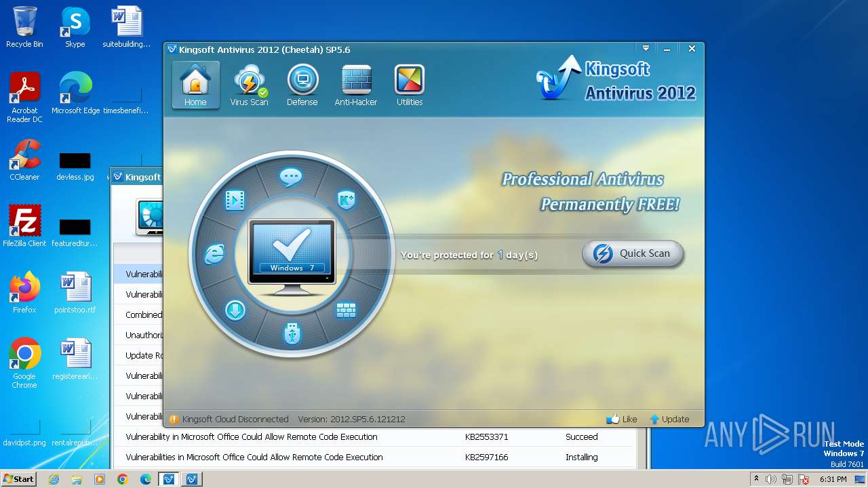Start a Quick Scan
868x488 pixels.
tap(633, 253)
